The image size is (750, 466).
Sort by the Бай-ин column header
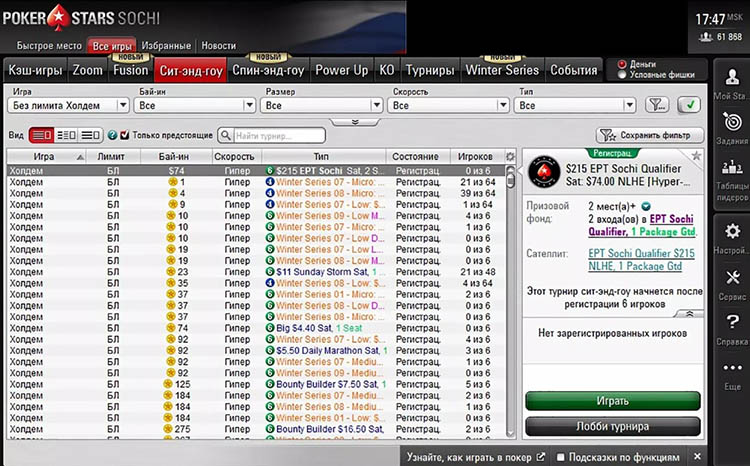point(174,156)
